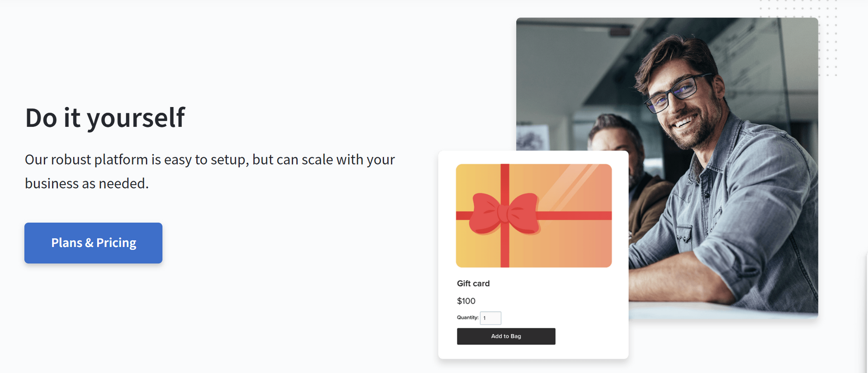The height and width of the screenshot is (373, 868).
Task: Focus the Quantity input field
Action: tap(491, 318)
